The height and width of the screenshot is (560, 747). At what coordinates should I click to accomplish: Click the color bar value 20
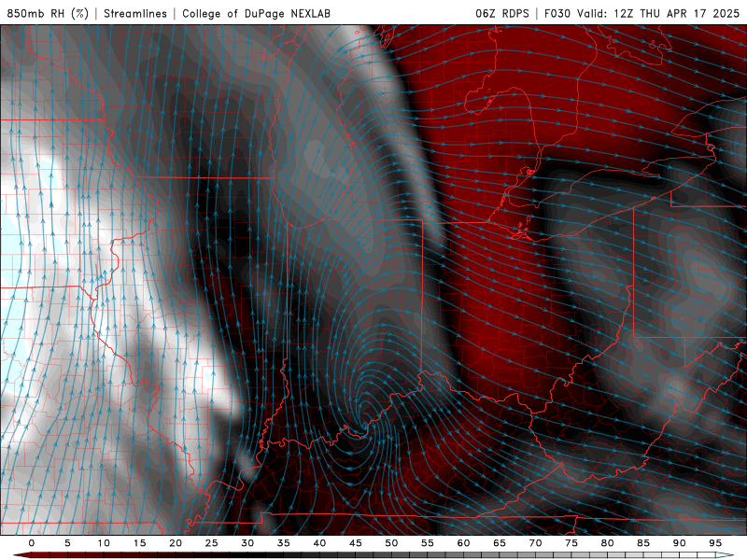click(176, 543)
